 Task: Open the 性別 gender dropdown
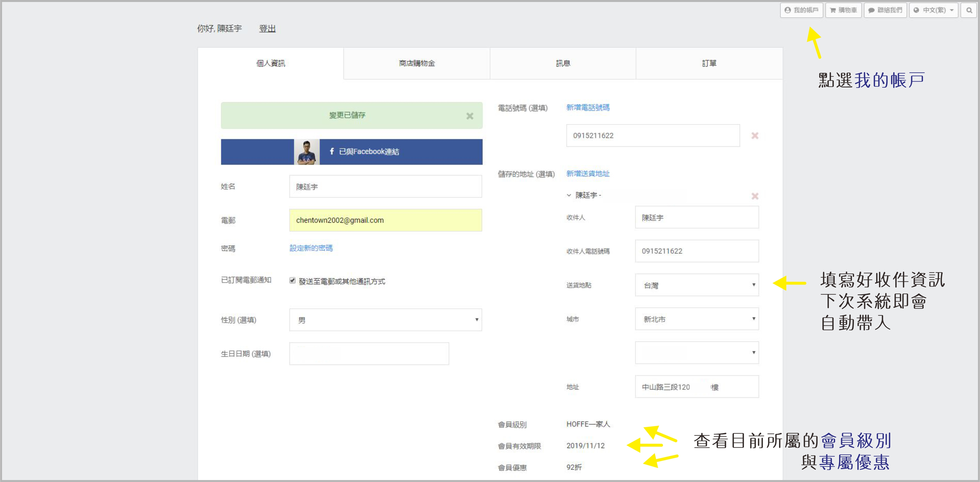(x=385, y=320)
